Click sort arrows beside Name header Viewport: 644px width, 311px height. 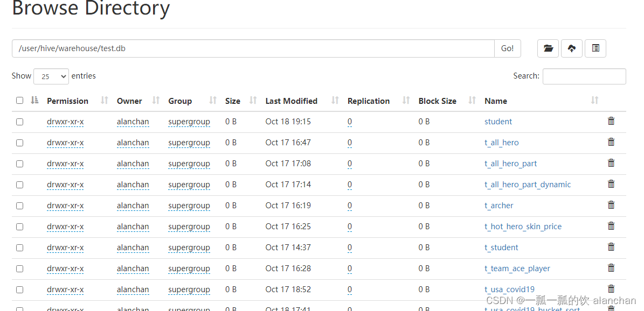coord(594,100)
